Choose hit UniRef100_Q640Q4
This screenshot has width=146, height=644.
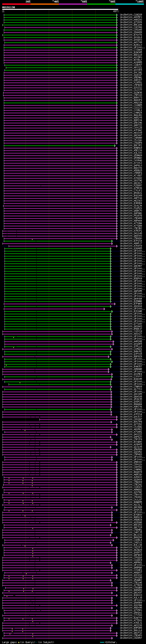[131, 299]
